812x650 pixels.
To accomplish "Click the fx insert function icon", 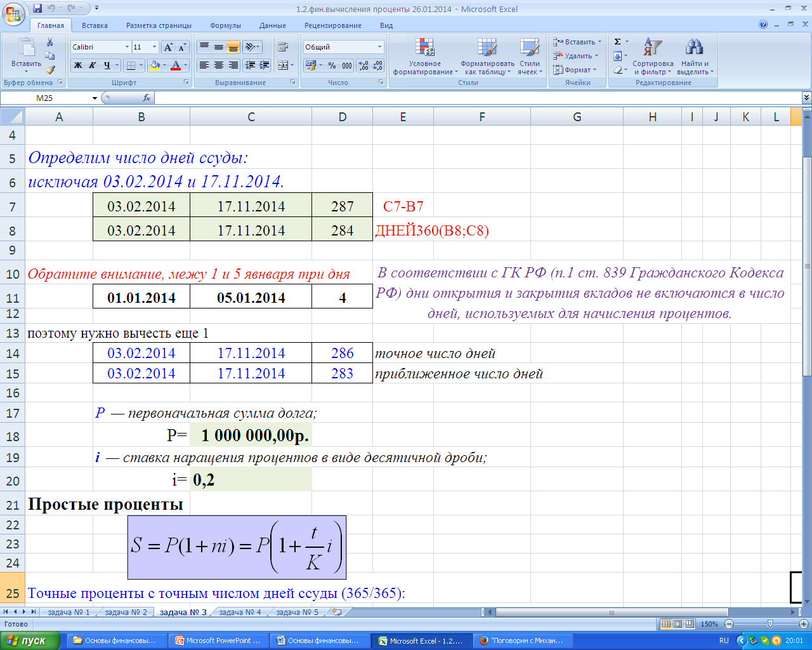I will coord(147,98).
